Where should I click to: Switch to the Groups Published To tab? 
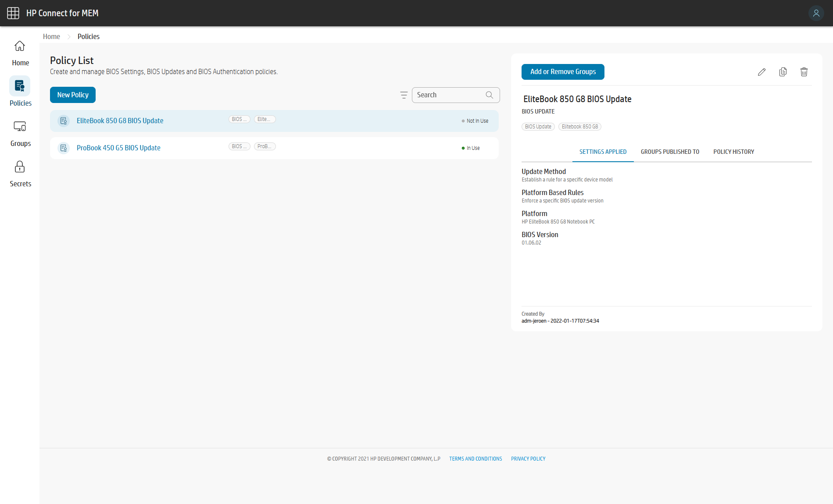670,152
